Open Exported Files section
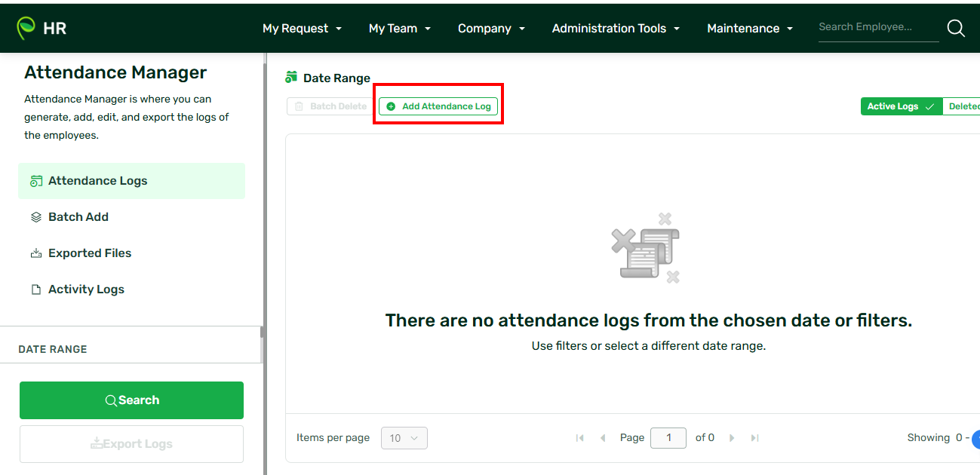 (131, 253)
